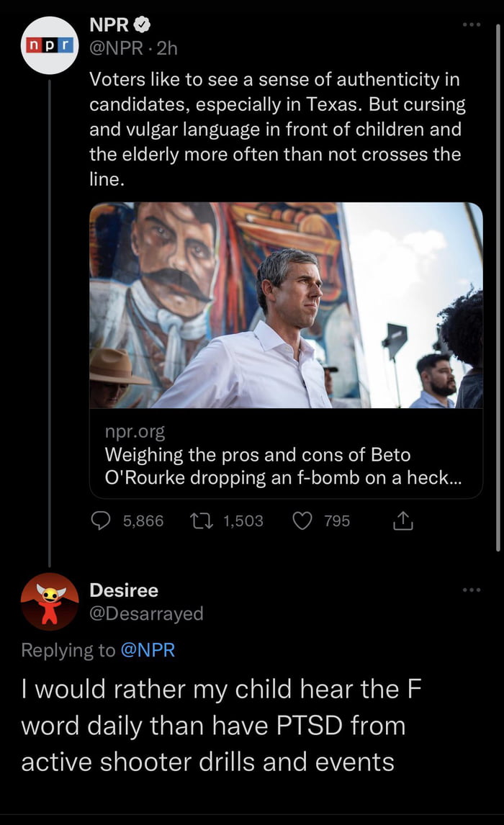Tap the @NPR mention in Replying to

(147, 650)
